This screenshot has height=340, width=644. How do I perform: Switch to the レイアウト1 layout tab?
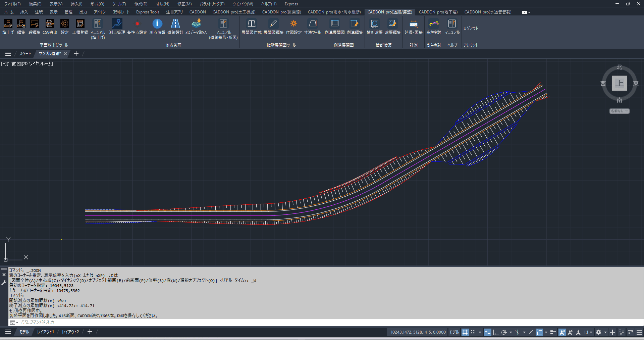45,332
